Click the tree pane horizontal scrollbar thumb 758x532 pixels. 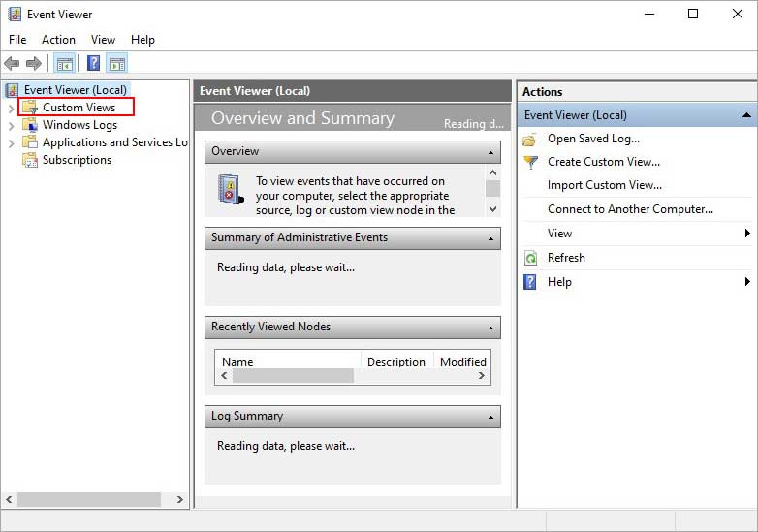tap(89, 500)
